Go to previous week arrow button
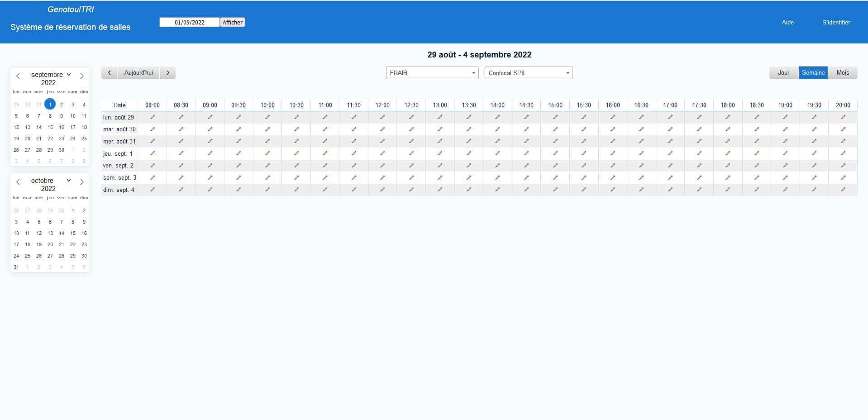 pyautogui.click(x=110, y=73)
